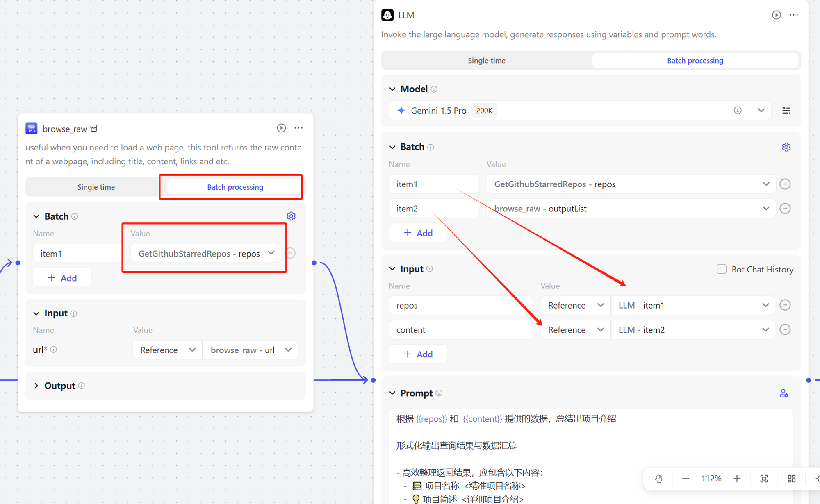
Task: Collapse the Prompt section
Action: (x=392, y=393)
